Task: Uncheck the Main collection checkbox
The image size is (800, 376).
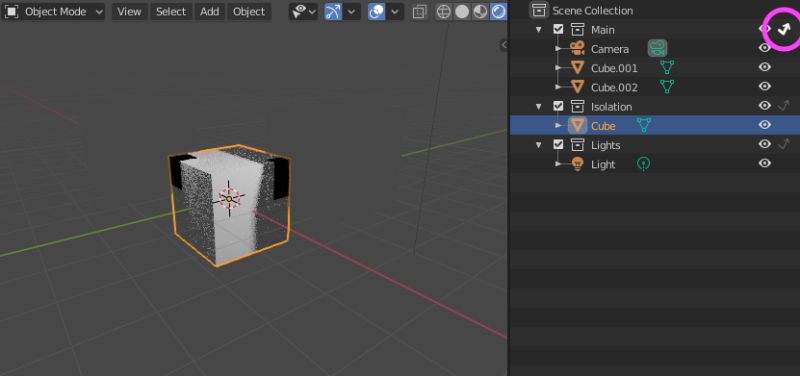Action: coord(558,29)
